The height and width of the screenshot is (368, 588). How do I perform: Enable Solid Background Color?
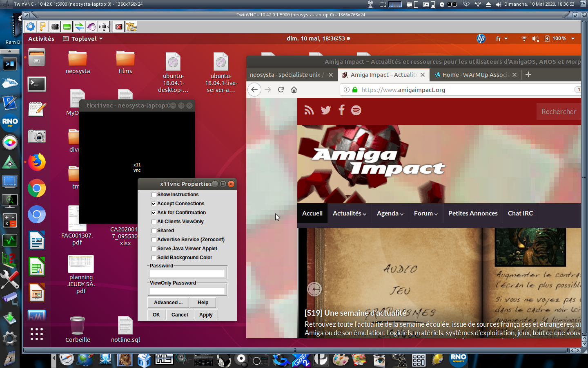tap(154, 258)
